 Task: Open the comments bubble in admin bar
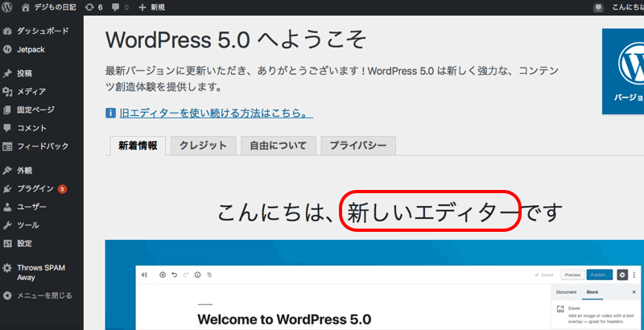point(122,7)
